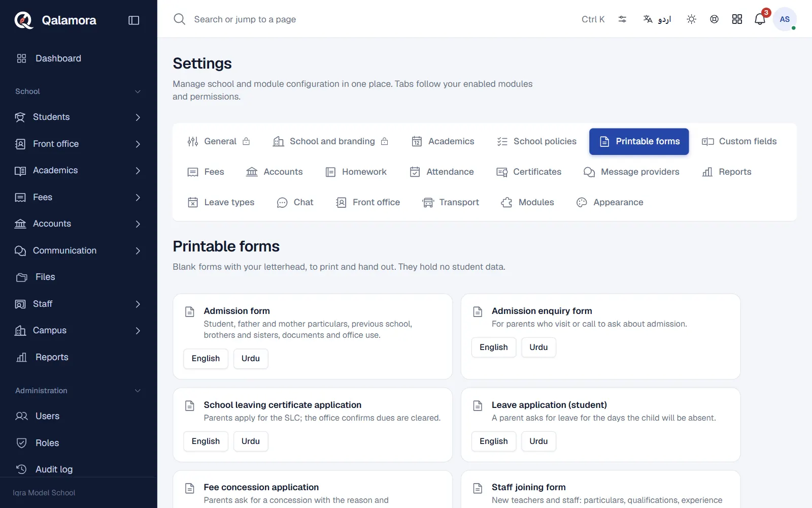Open the Appearance settings tab
The width and height of the screenshot is (812, 508).
pyautogui.click(x=610, y=202)
